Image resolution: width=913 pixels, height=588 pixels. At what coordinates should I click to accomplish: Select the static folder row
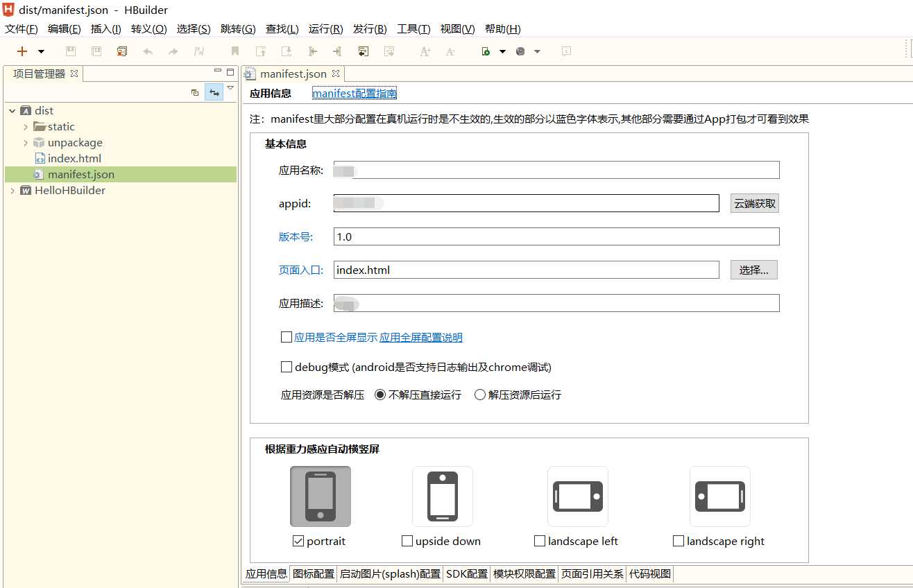coord(121,127)
